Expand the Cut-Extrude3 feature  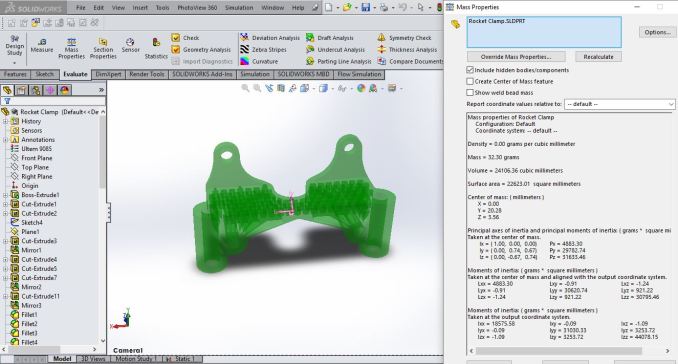5,241
